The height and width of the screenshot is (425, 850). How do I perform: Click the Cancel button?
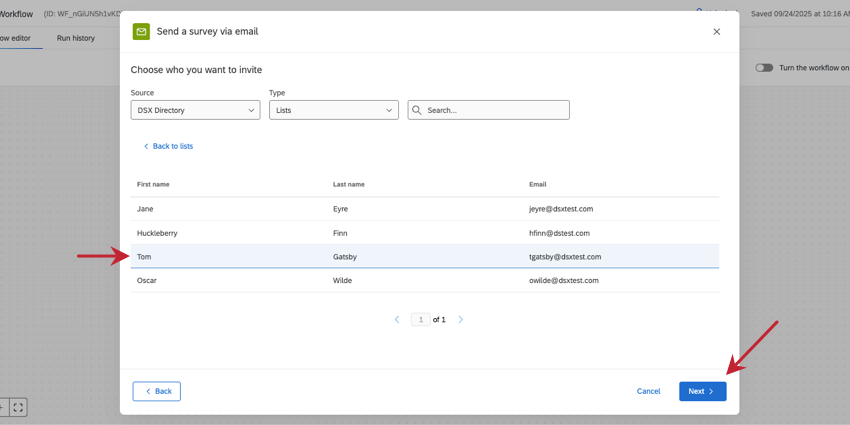pyautogui.click(x=648, y=391)
